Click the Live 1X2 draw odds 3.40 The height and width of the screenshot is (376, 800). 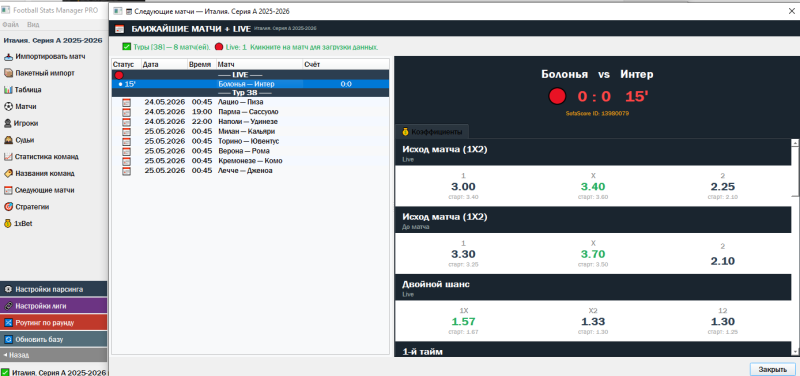coord(593,187)
